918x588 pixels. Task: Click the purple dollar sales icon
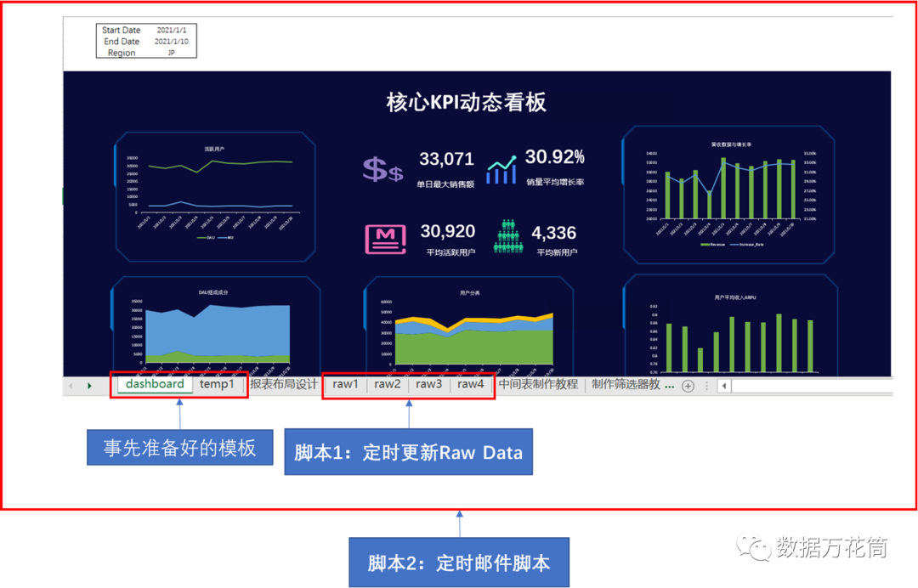point(382,169)
